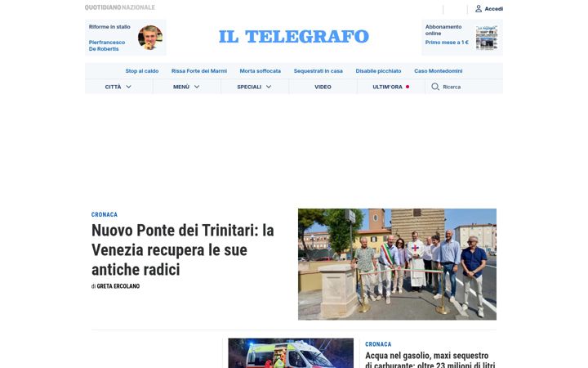Click the magnifying glass search icon

(435, 87)
